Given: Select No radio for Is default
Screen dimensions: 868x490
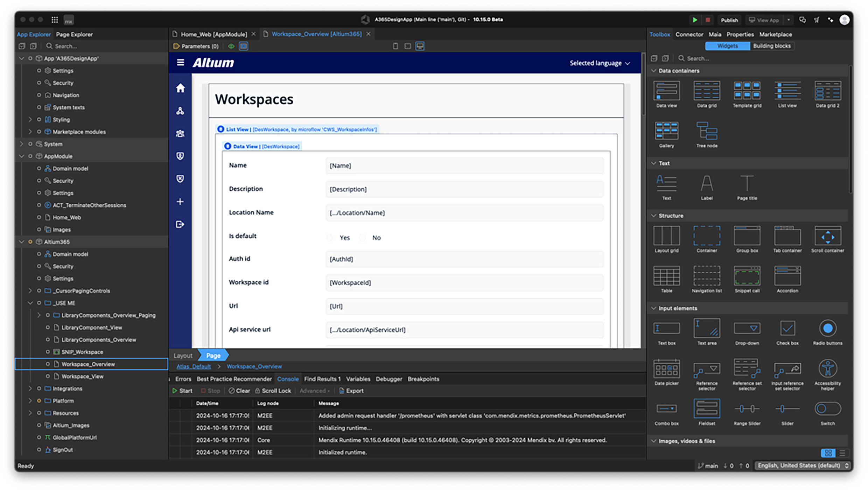Looking at the screenshot, I should [x=363, y=238].
